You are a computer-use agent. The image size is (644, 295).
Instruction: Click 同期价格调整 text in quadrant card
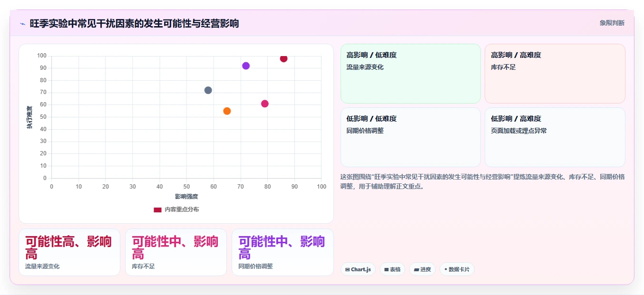(x=365, y=131)
